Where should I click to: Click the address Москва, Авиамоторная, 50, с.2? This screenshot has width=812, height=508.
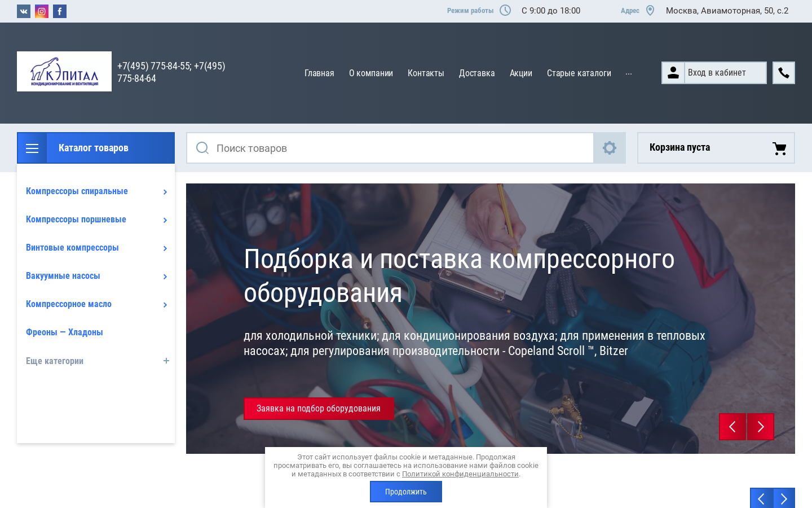point(727,11)
